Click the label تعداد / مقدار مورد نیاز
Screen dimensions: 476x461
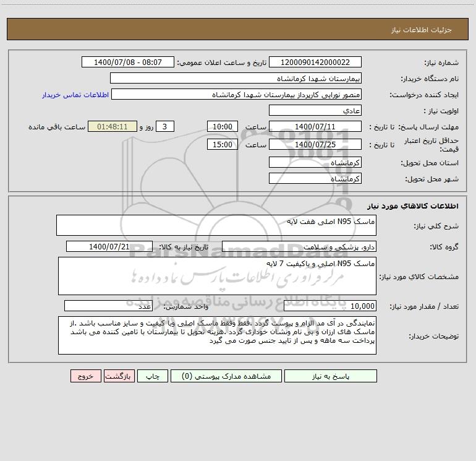coord(424,307)
